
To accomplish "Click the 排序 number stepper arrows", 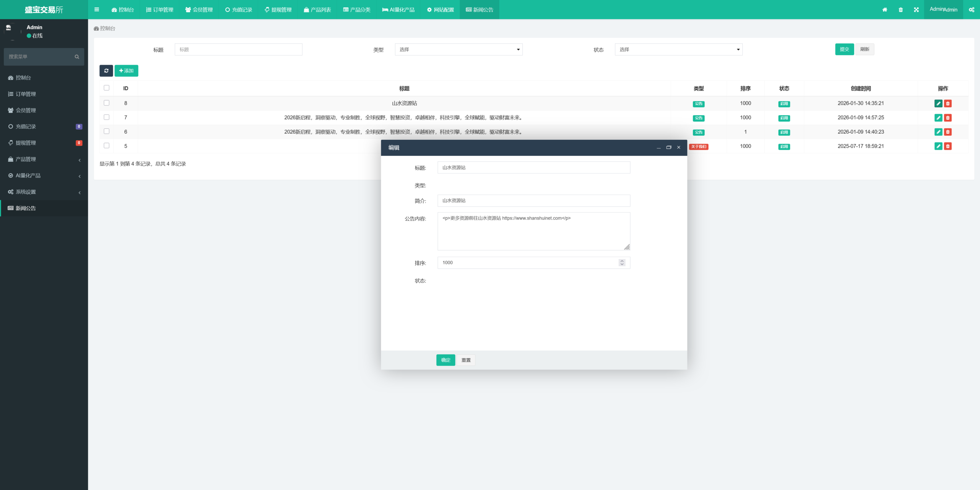I will pos(622,263).
